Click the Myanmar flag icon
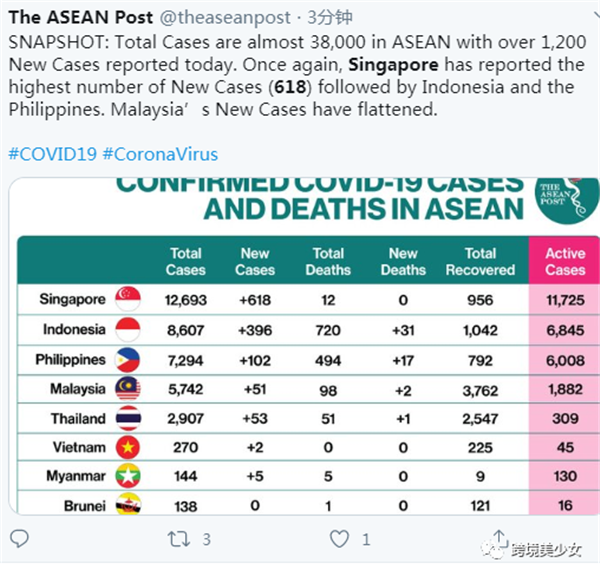 pyautogui.click(x=128, y=477)
